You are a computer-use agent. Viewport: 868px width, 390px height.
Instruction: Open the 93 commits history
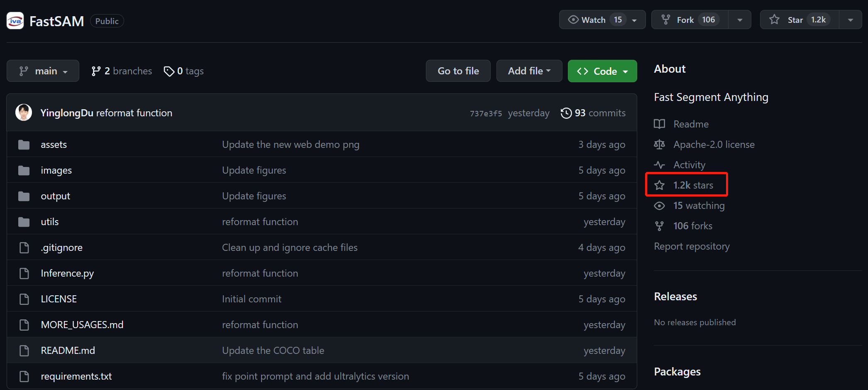(593, 113)
